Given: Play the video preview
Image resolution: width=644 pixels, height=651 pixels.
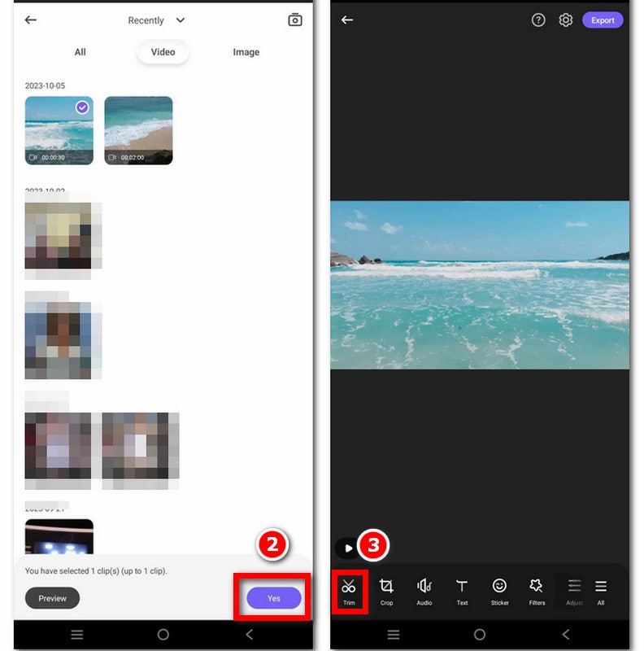Looking at the screenshot, I should [x=348, y=548].
